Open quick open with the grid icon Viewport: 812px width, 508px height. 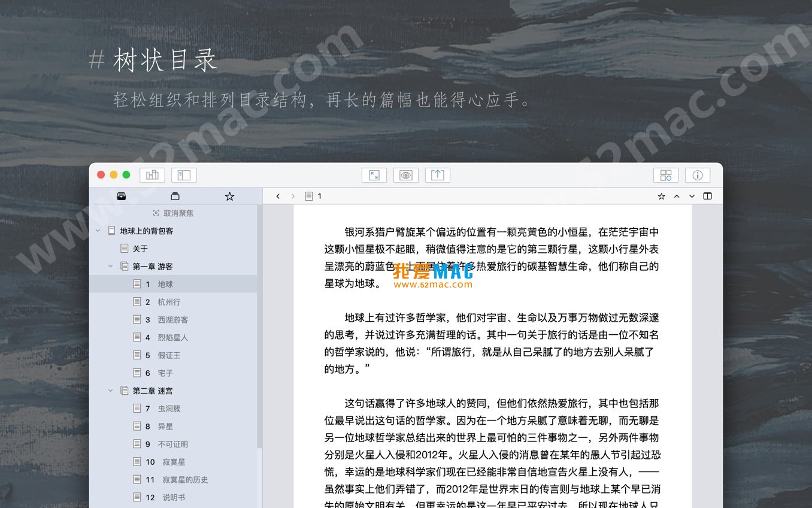click(x=665, y=175)
